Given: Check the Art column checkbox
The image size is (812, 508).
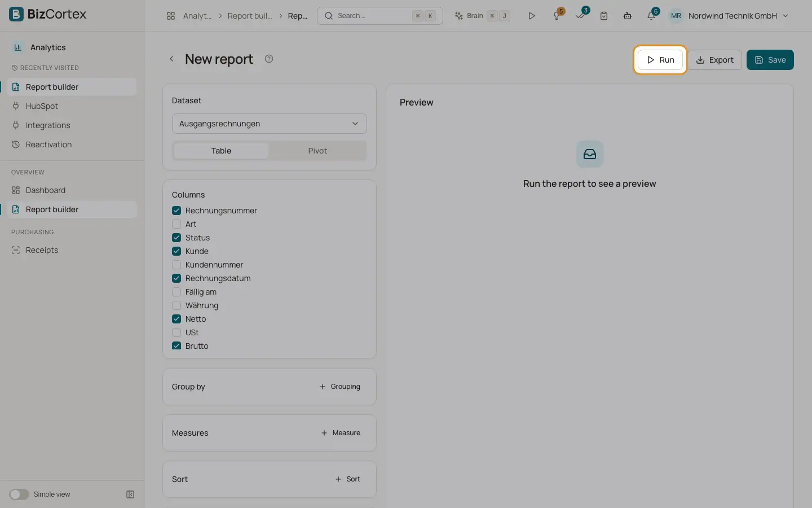Looking at the screenshot, I should tap(176, 224).
